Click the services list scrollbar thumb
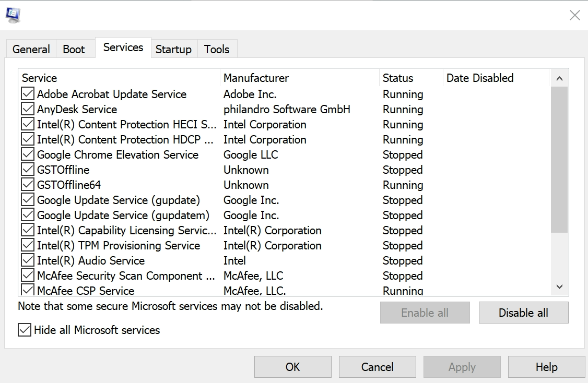The width and height of the screenshot is (588, 383). click(x=559, y=160)
